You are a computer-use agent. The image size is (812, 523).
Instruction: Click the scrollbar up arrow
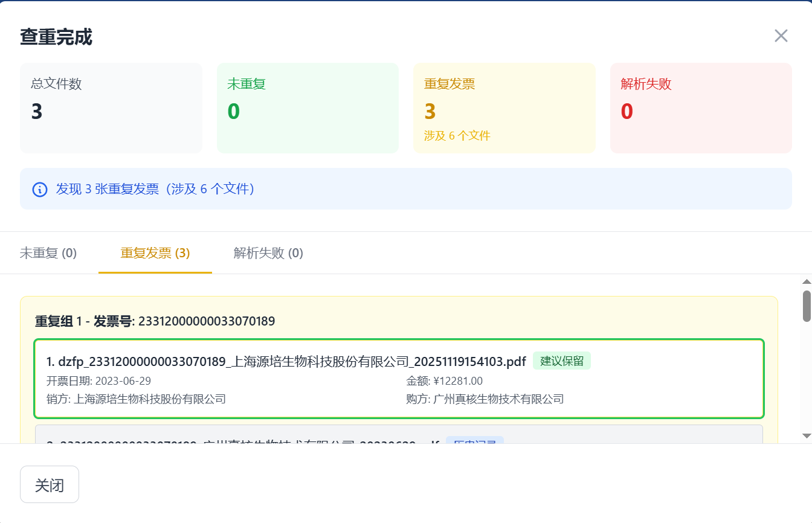point(806,281)
